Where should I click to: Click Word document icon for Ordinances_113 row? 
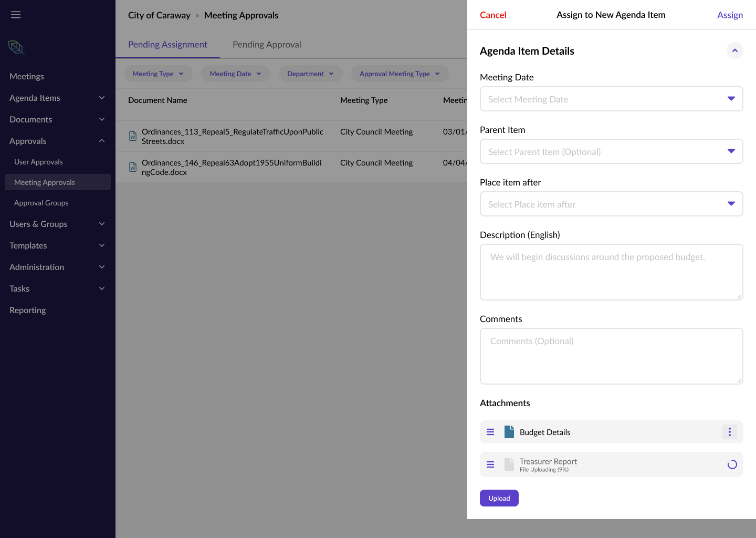pyautogui.click(x=133, y=136)
